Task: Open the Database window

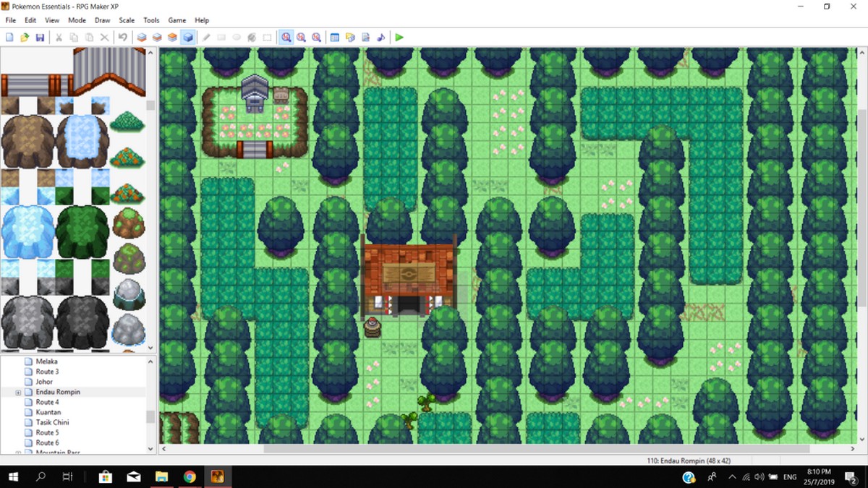Action: pos(335,37)
